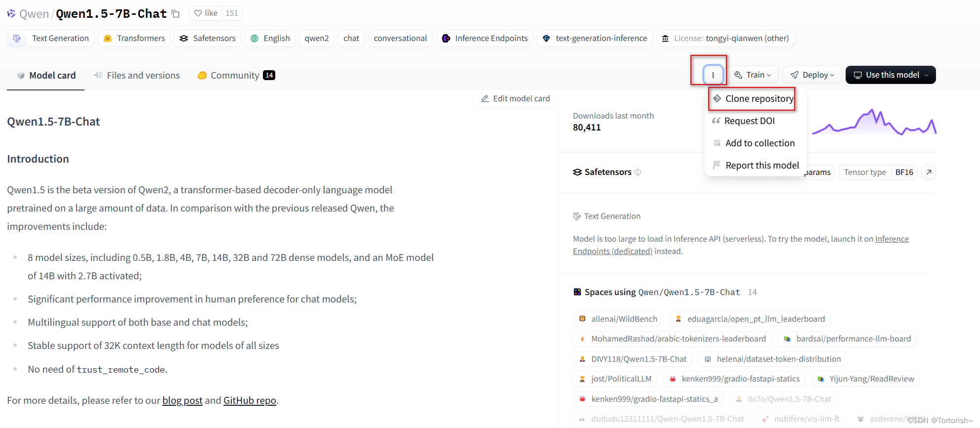Viewport: 980px width, 428px height.
Task: Open 0x7o/Qwen1.5-7B-Chat space
Action: point(783,399)
